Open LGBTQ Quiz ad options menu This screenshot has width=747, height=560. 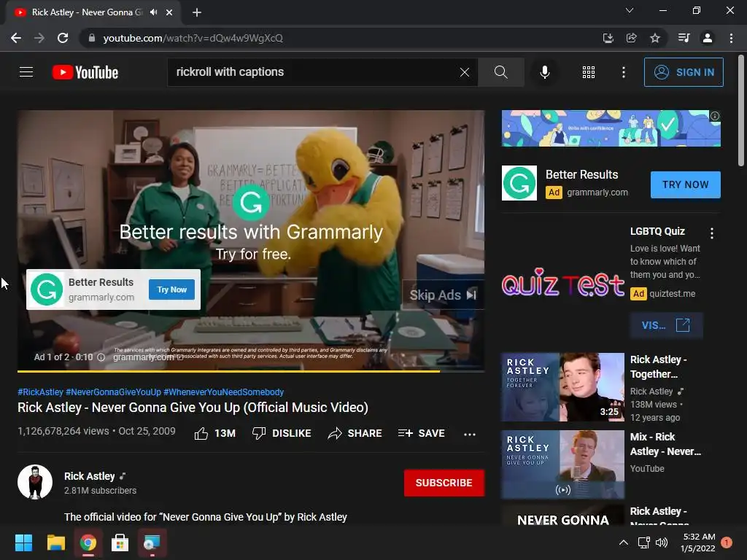[712, 233]
